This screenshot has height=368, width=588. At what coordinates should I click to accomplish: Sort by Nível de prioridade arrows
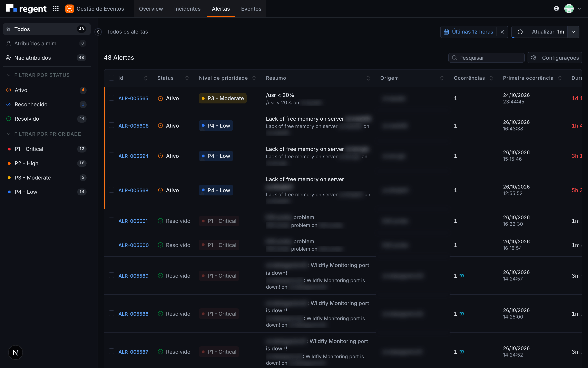pyautogui.click(x=254, y=78)
